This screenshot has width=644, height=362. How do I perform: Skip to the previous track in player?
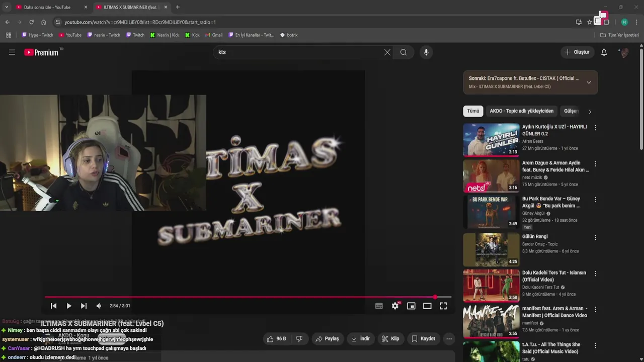pos(54,306)
